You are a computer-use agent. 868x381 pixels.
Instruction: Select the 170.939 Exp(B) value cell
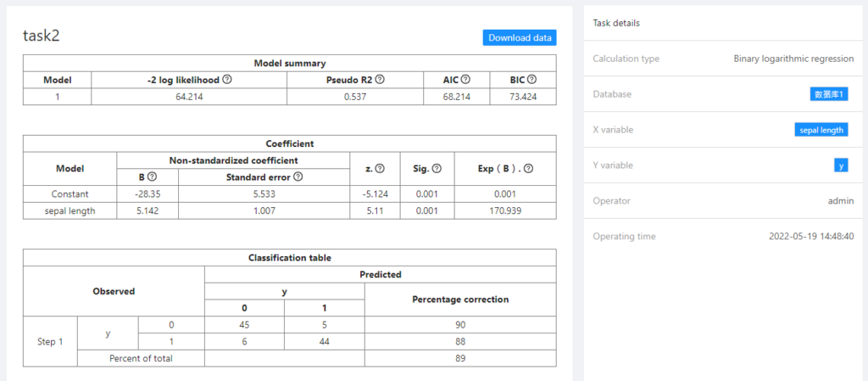click(505, 210)
